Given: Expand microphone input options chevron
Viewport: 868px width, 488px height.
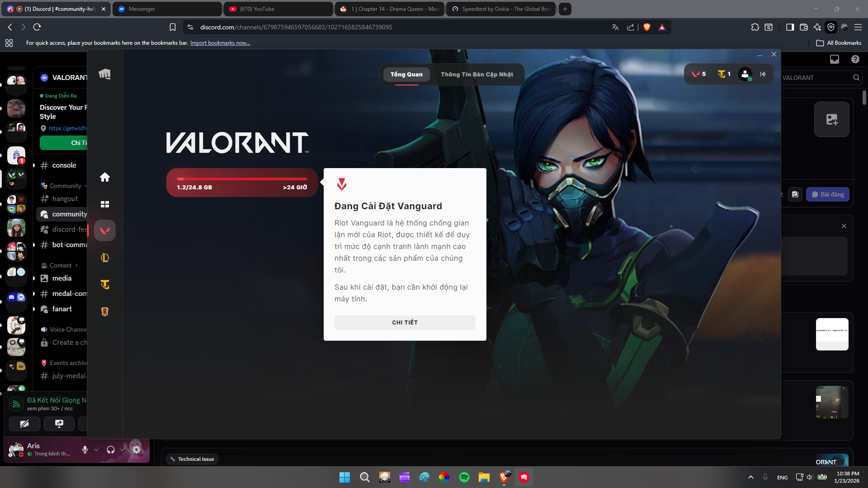Looking at the screenshot, I should click(x=96, y=450).
